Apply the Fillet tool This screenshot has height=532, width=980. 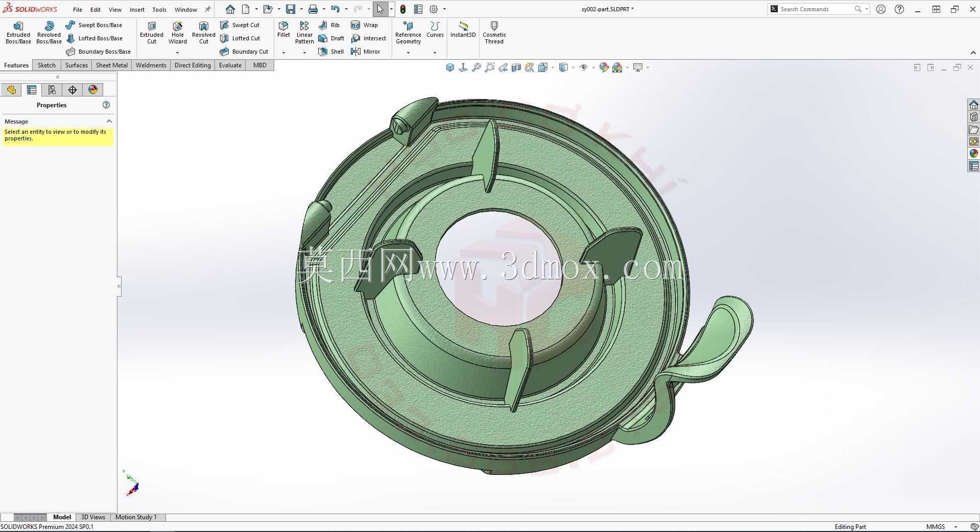tap(283, 30)
